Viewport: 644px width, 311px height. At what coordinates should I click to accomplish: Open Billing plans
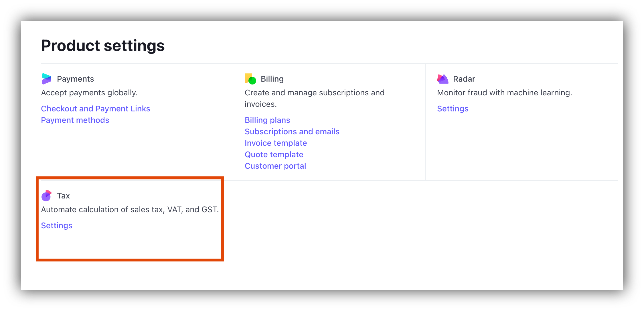tap(267, 120)
